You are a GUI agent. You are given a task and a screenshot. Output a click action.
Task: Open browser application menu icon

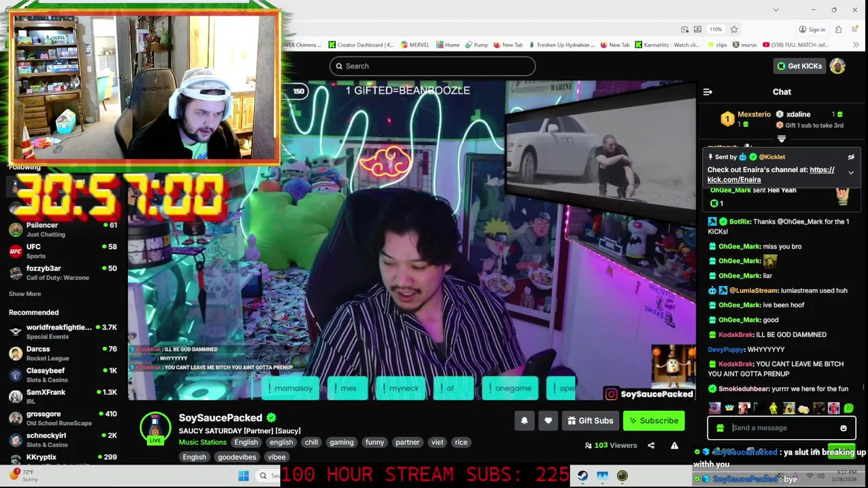[856, 29]
